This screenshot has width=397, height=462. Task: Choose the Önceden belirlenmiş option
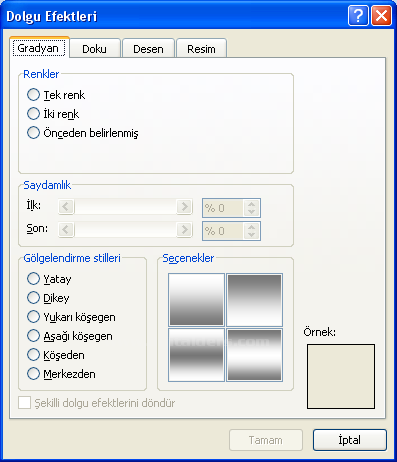[33, 133]
